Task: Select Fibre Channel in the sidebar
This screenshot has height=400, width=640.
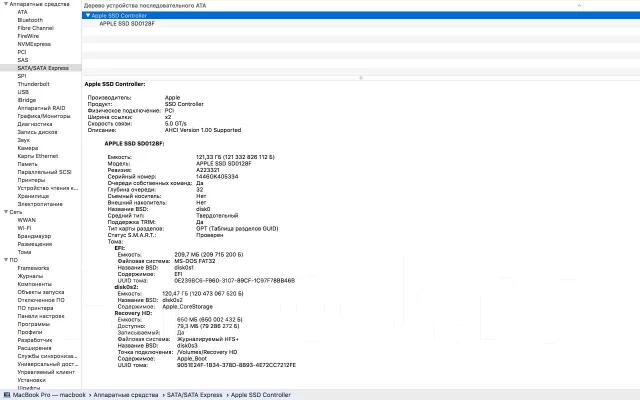Action: click(x=36, y=28)
